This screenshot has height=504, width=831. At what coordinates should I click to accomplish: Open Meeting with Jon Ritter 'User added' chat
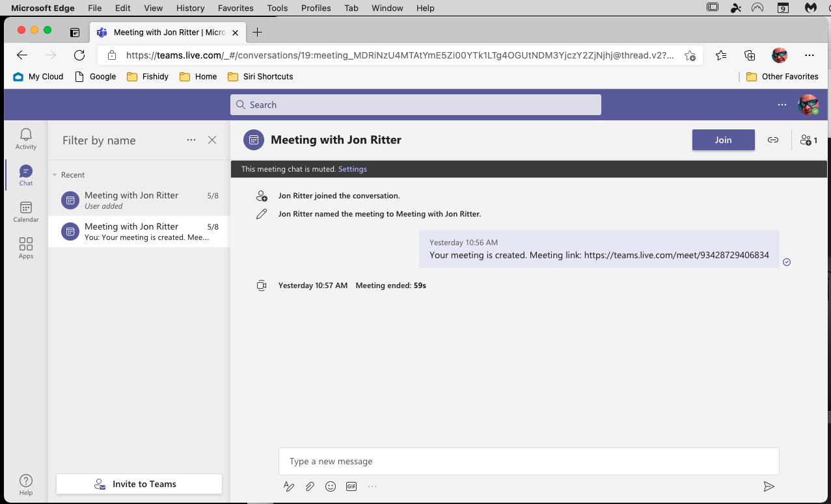point(139,200)
